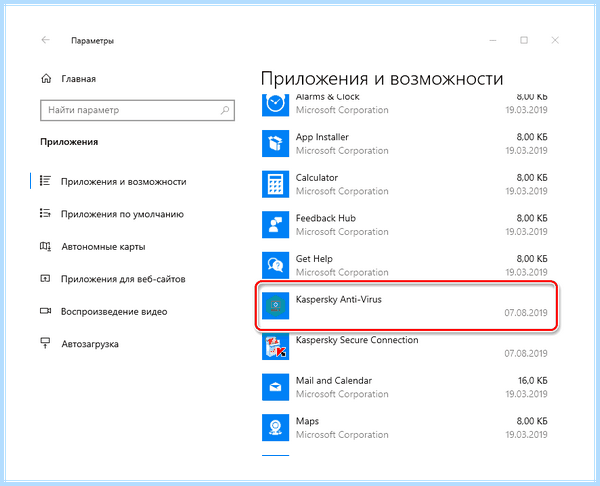The width and height of the screenshot is (600, 486).
Task: Select the Maps name text
Action: 307,421
